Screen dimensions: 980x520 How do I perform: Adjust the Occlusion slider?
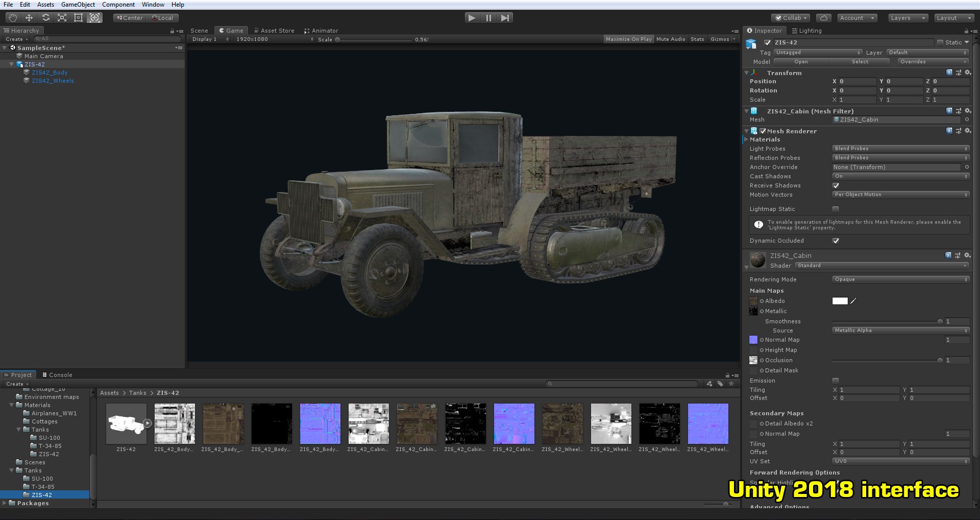[x=888, y=360]
